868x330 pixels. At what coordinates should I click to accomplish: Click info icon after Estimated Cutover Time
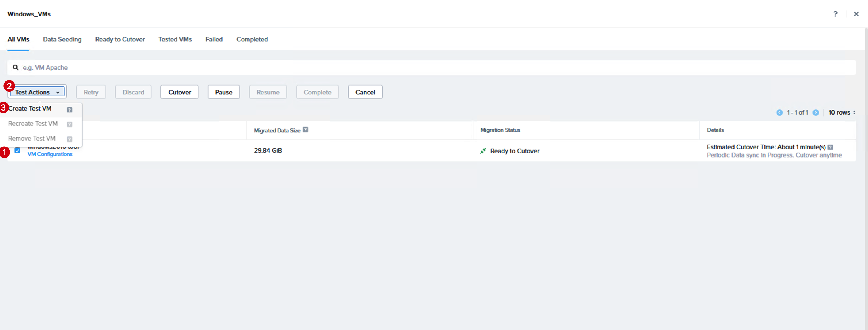pos(830,147)
